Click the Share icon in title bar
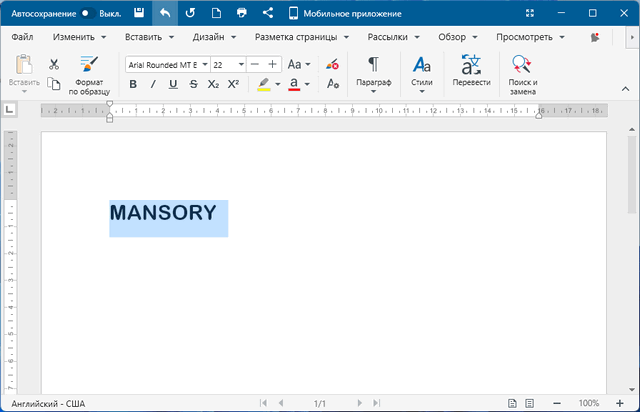Image resolution: width=640 pixels, height=412 pixels. [267, 14]
